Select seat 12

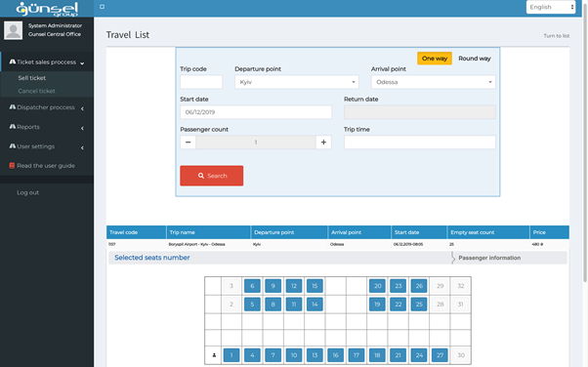tap(294, 286)
